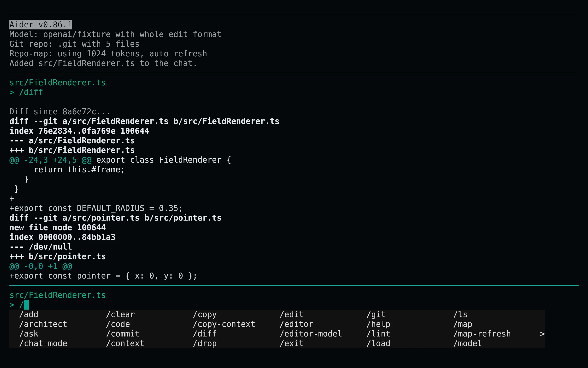Pick the /lint command entry
The height and width of the screenshot is (368, 588).
[x=378, y=334]
